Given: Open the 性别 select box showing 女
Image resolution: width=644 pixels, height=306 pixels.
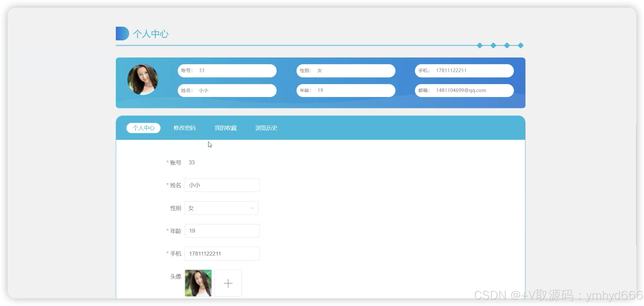Looking at the screenshot, I should click(218, 208).
